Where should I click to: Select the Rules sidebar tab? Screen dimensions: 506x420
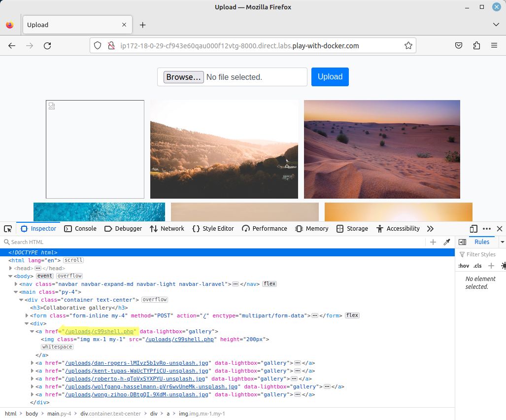coord(482,242)
